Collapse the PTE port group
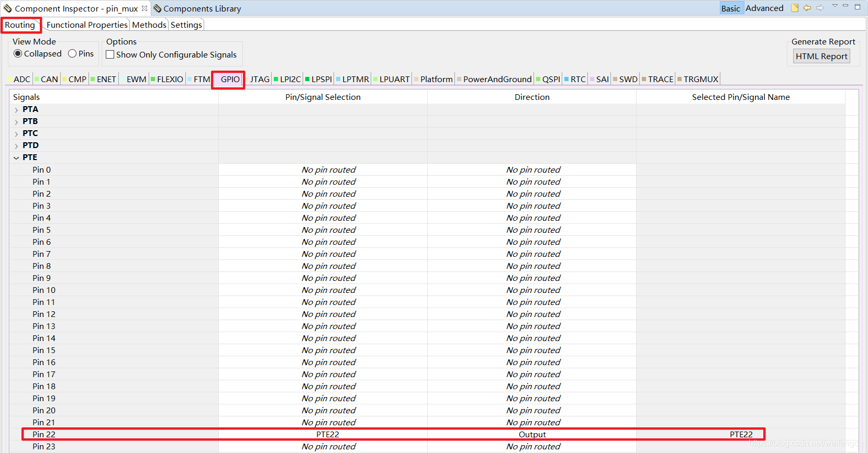 tap(16, 158)
